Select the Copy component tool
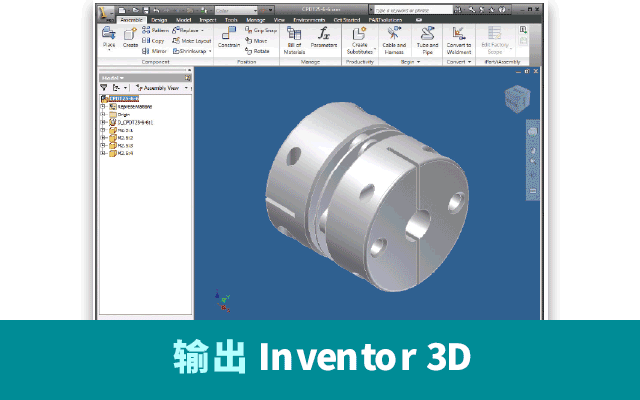The height and width of the screenshot is (400, 640). [x=153, y=40]
